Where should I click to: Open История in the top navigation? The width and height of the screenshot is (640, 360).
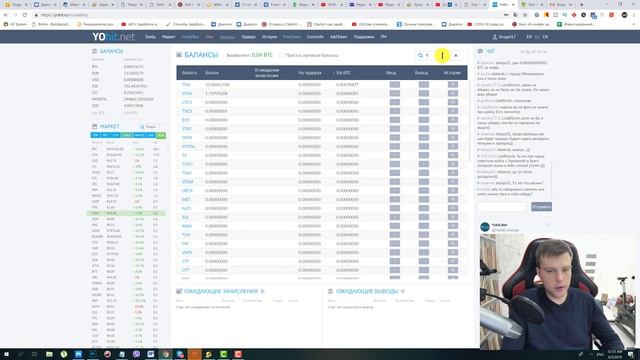coord(269,37)
